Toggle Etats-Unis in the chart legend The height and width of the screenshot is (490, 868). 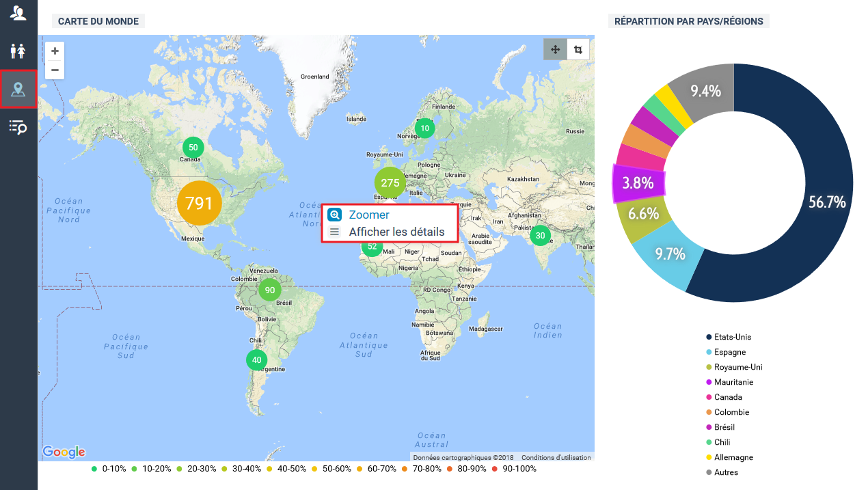click(729, 337)
